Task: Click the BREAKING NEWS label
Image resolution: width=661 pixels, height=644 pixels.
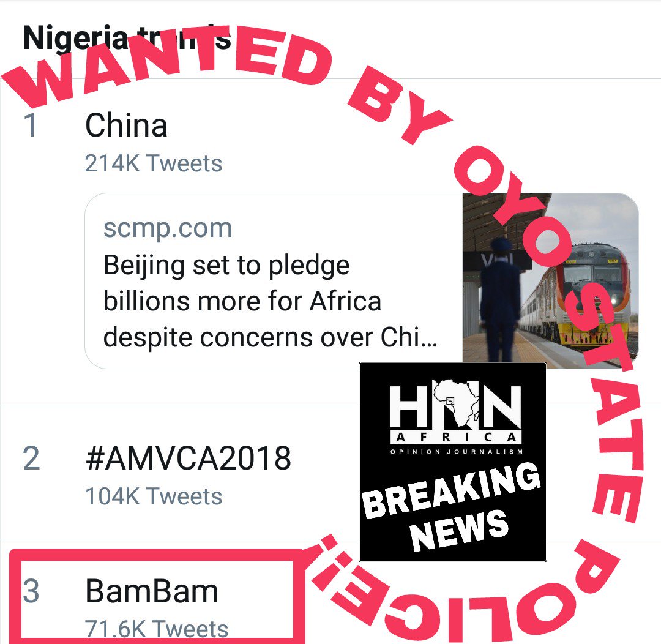Action: pos(453,505)
